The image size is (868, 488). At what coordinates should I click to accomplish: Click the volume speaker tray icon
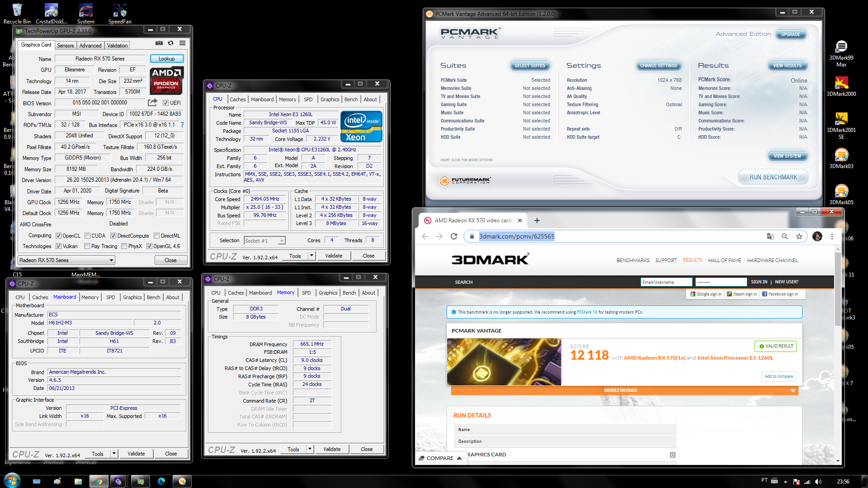click(x=818, y=482)
